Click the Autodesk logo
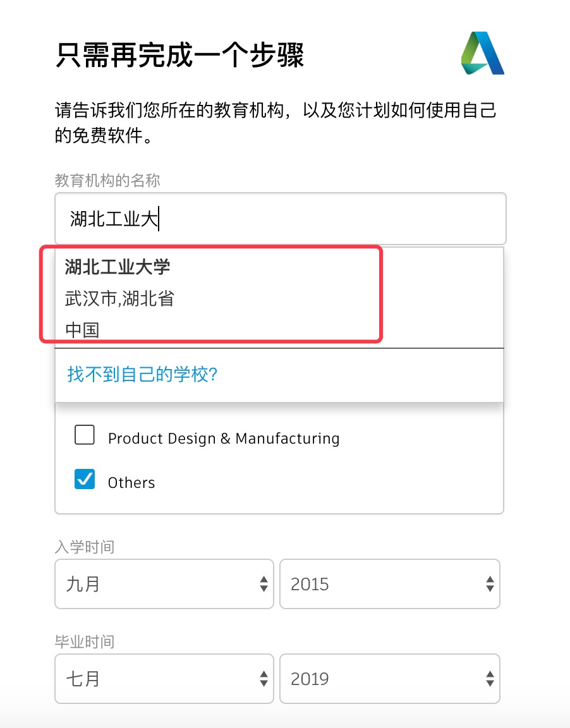Viewport: 570px width, 728px height. tap(482, 53)
